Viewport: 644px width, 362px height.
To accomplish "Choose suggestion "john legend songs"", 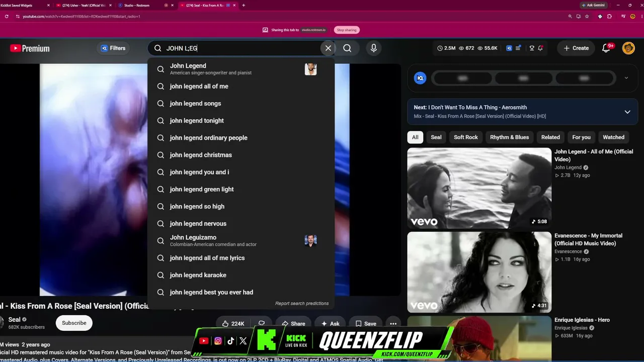I will 241,104.
